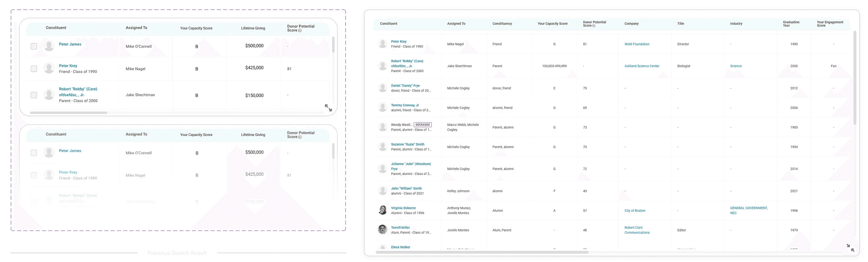The height and width of the screenshot is (262, 868).
Task: Click Peter James avatar in lower small table
Action: pyautogui.click(x=49, y=152)
